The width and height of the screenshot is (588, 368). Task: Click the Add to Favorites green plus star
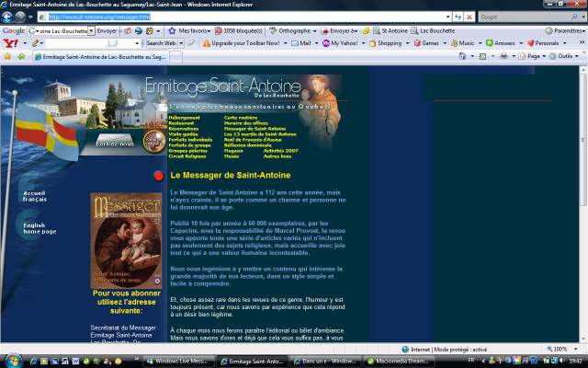tap(21, 56)
